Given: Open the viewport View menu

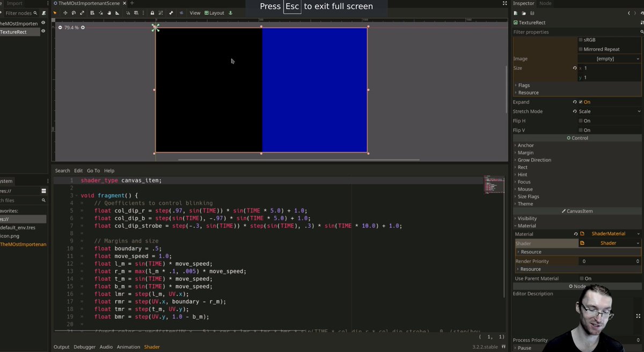Looking at the screenshot, I should pos(195,13).
